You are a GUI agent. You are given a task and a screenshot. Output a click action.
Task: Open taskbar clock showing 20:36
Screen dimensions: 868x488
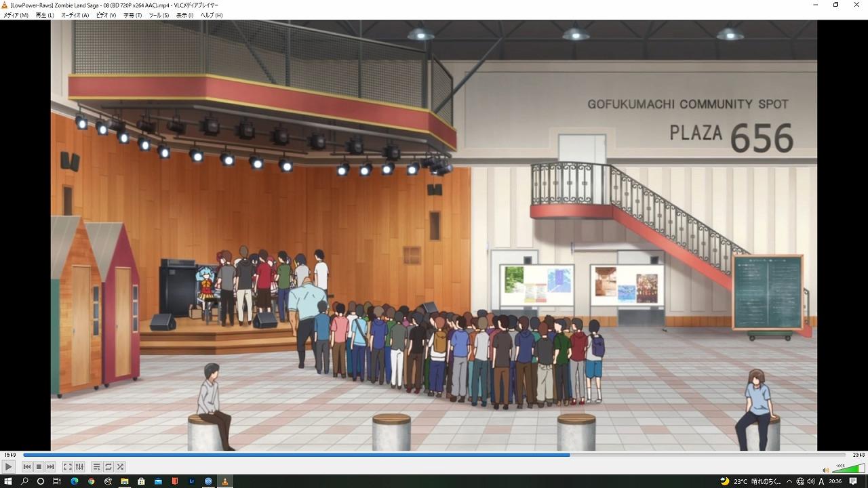click(x=835, y=481)
